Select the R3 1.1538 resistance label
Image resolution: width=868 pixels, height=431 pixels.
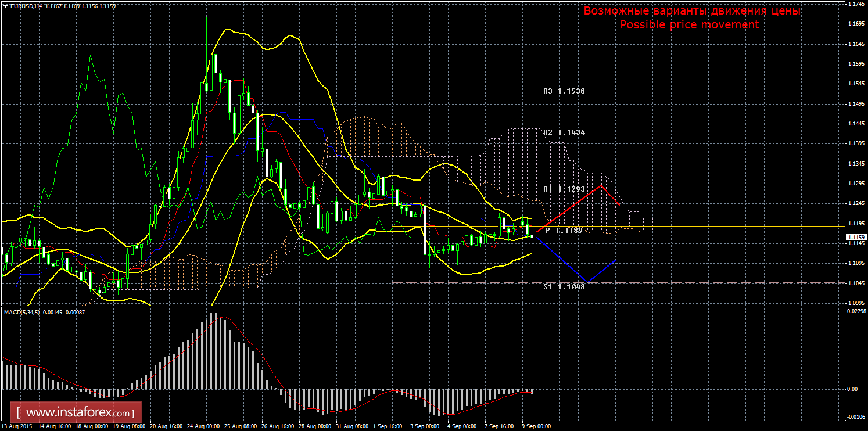(564, 91)
